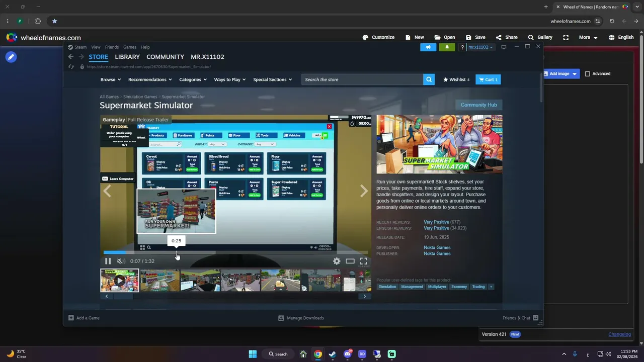Toggle fullscreen icon on Wheel of Names
The width and height of the screenshot is (644, 362).
(x=566, y=37)
